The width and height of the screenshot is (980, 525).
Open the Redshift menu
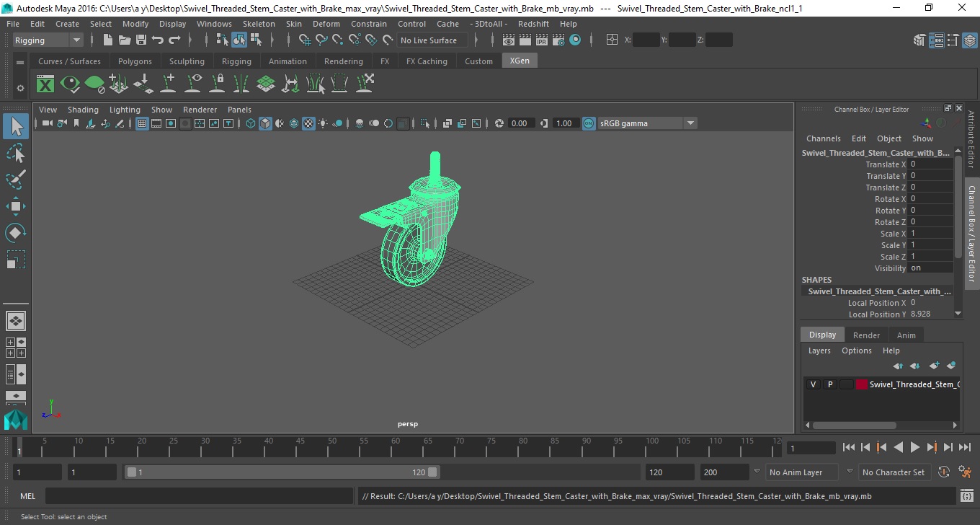pos(533,24)
